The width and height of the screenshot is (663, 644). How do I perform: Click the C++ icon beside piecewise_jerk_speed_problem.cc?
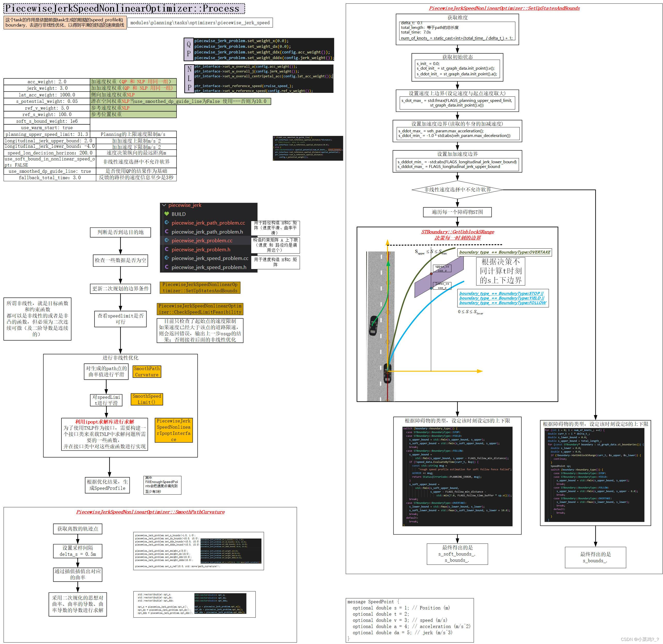point(166,258)
